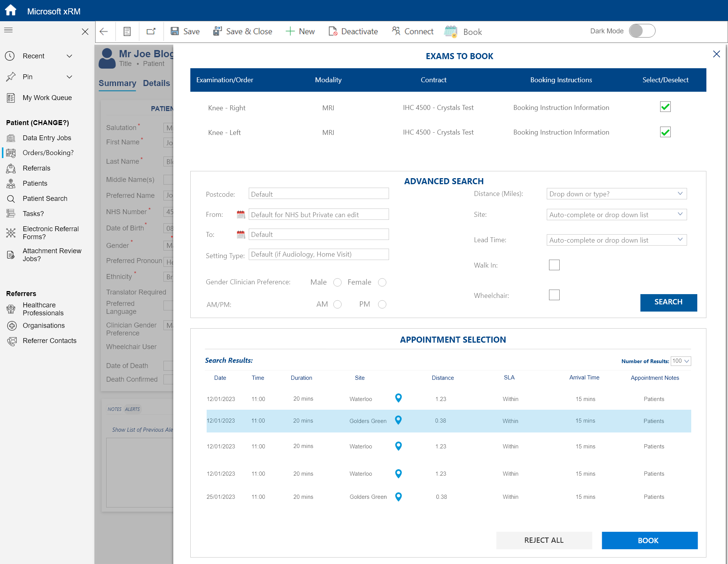
Task: Open Orders/Booking? in sidebar menu
Action: point(48,153)
